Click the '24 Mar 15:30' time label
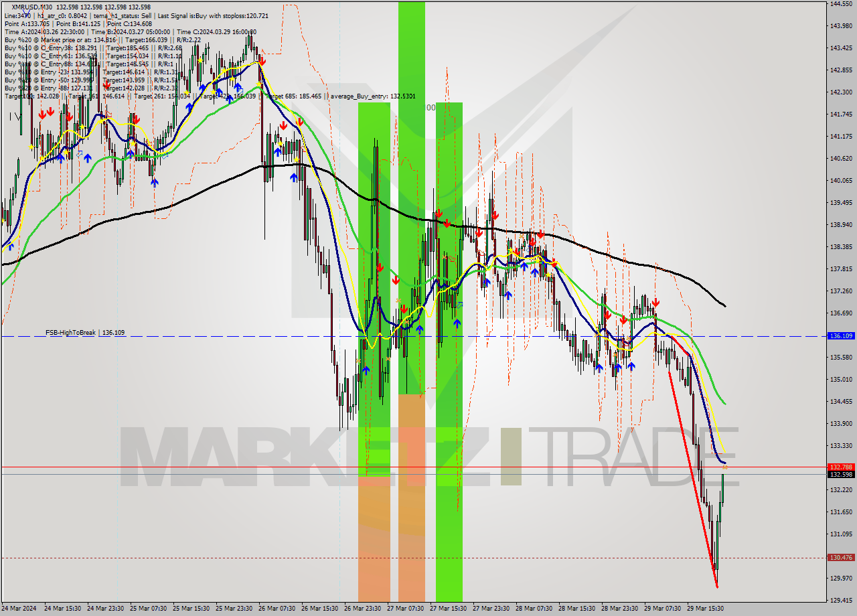857x616 pixels. tap(62, 609)
